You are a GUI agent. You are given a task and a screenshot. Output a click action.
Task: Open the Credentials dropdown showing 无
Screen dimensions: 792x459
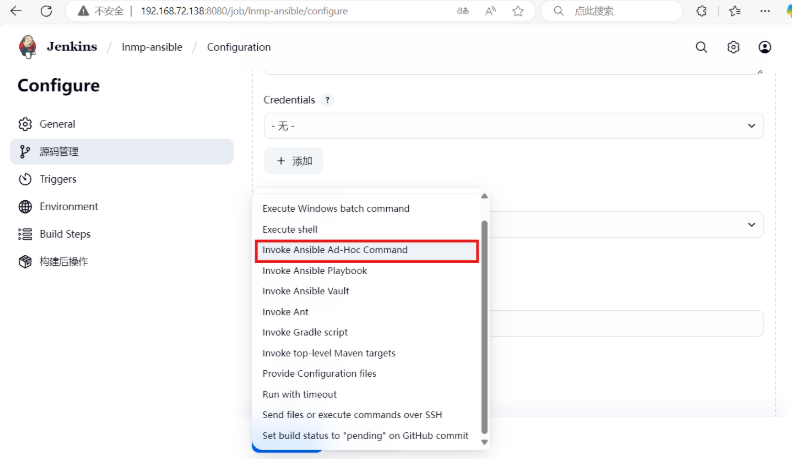513,126
